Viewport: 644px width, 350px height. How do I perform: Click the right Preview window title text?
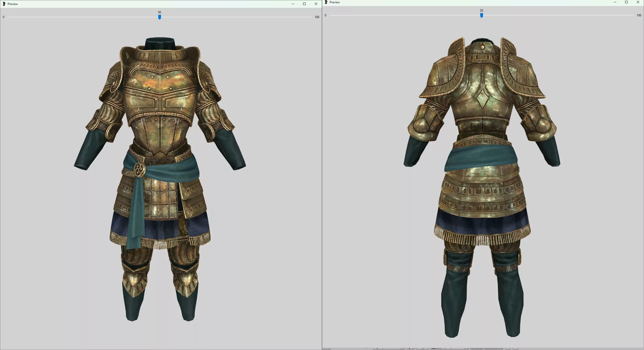[335, 2]
